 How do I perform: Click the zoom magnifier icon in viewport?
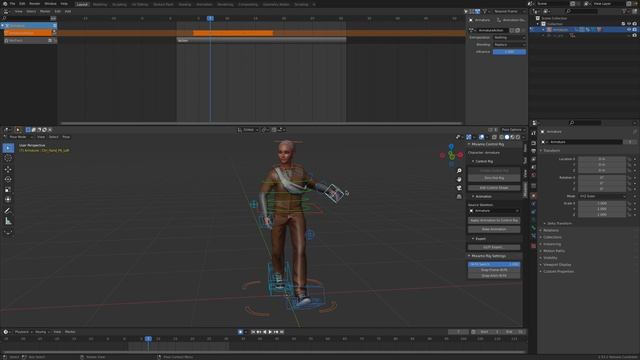[459, 171]
